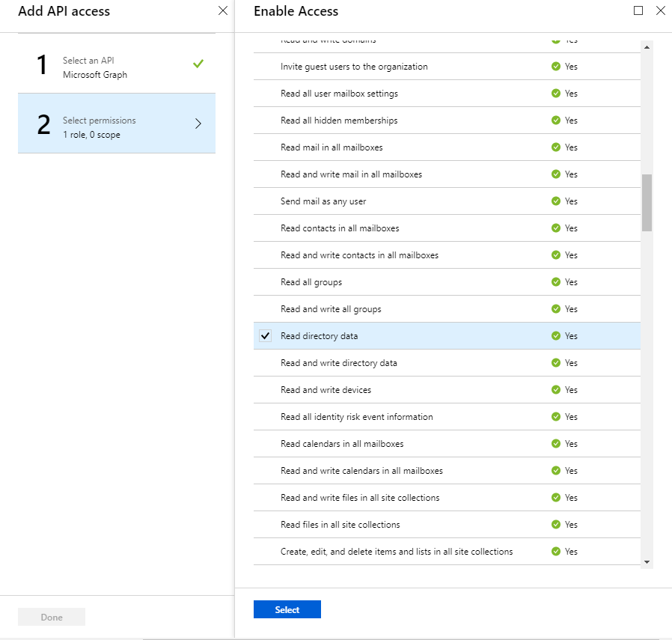The width and height of the screenshot is (672, 640).
Task: Click green admin-required icon for Read all groups
Action: [x=556, y=282]
